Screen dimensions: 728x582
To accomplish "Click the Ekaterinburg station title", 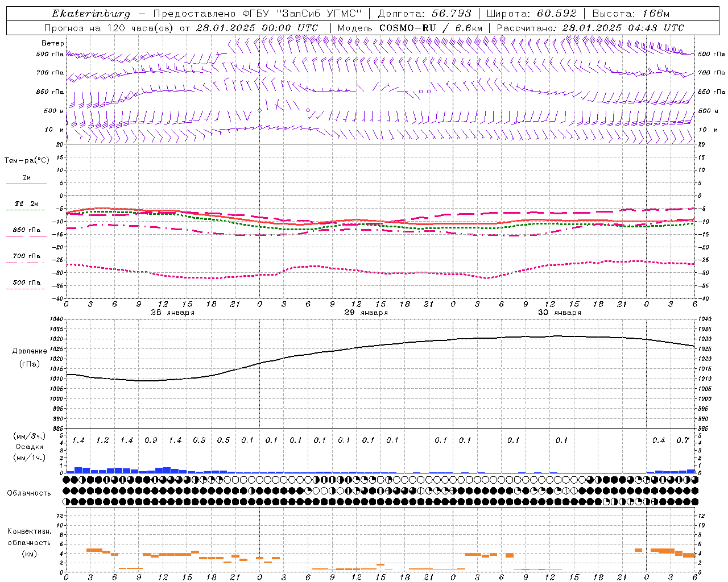I will [90, 14].
